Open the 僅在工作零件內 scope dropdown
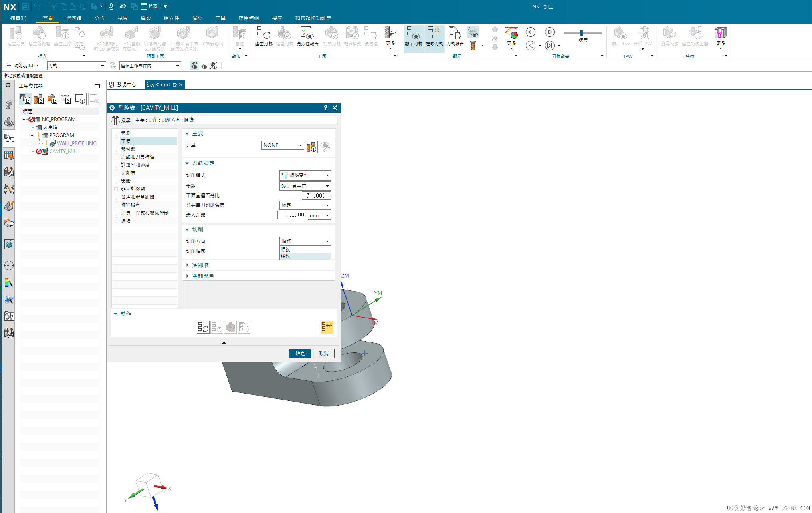 coord(151,66)
